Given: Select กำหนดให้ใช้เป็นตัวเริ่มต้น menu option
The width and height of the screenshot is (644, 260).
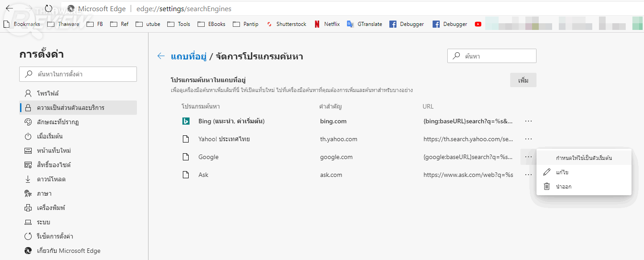Looking at the screenshot, I should click(583, 158).
